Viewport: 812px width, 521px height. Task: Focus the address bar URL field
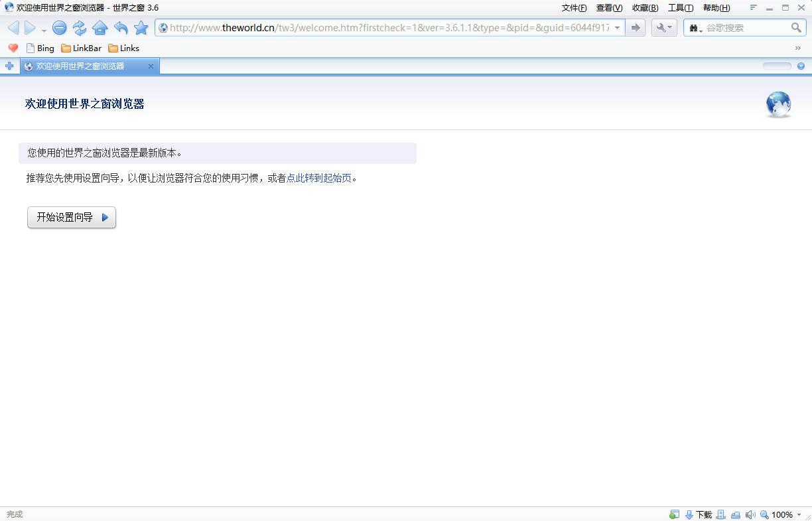tap(389, 28)
